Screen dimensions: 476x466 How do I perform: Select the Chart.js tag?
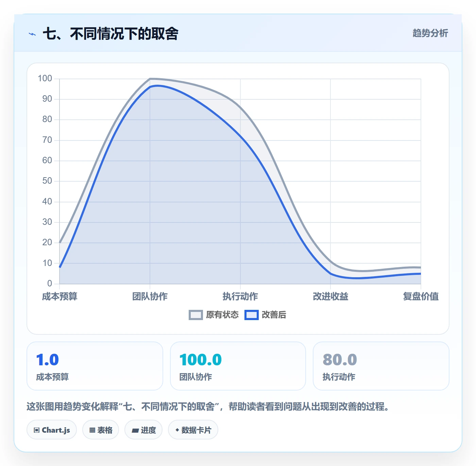click(52, 430)
